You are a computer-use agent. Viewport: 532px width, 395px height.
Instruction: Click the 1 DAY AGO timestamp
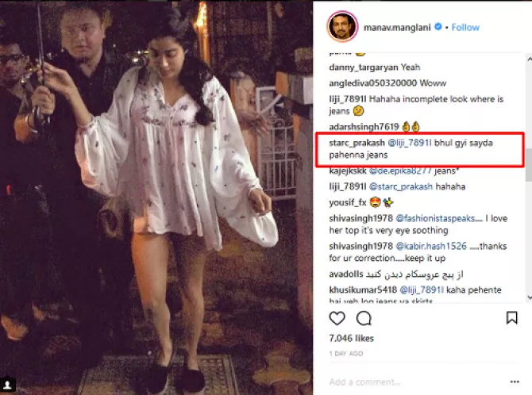pos(346,353)
